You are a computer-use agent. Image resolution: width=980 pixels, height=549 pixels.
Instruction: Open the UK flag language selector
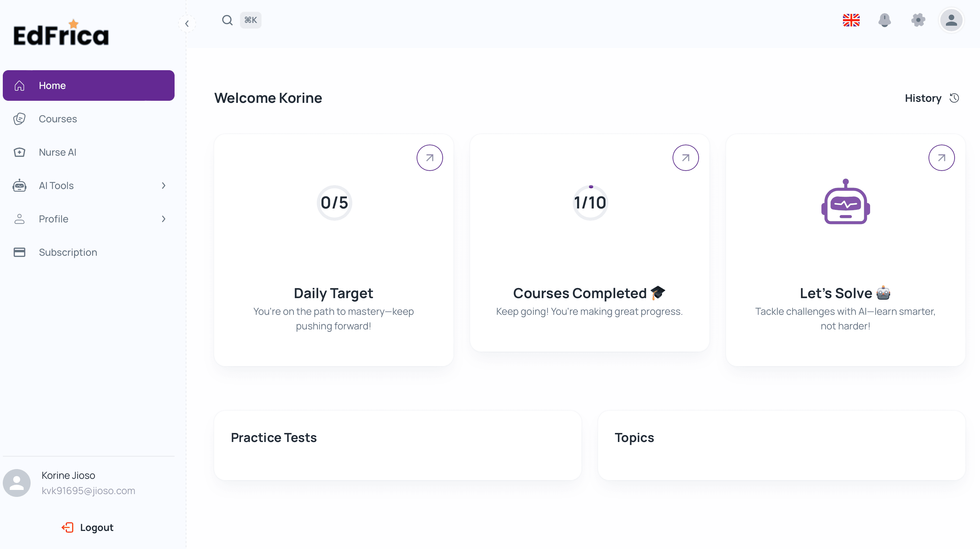point(851,20)
